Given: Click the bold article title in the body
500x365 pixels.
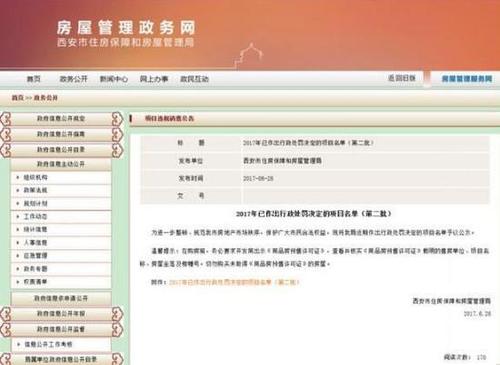Looking at the screenshot, I should (x=313, y=214).
